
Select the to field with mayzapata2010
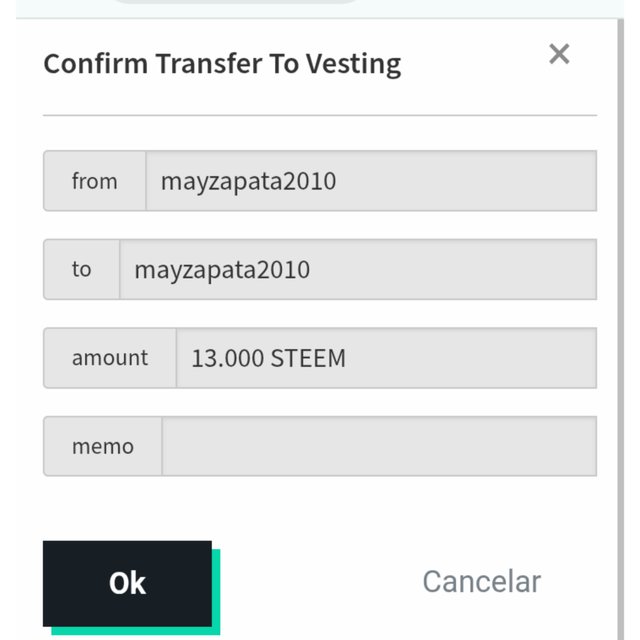point(357,269)
